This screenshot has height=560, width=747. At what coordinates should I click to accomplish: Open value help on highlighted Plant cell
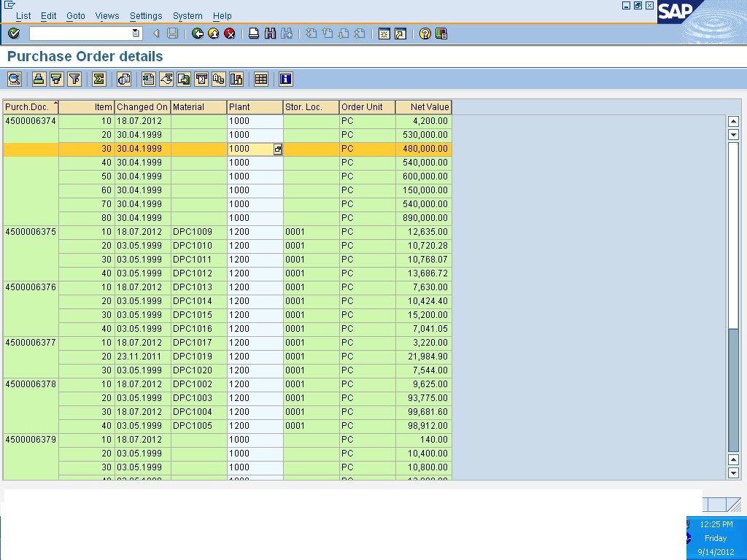click(x=278, y=149)
